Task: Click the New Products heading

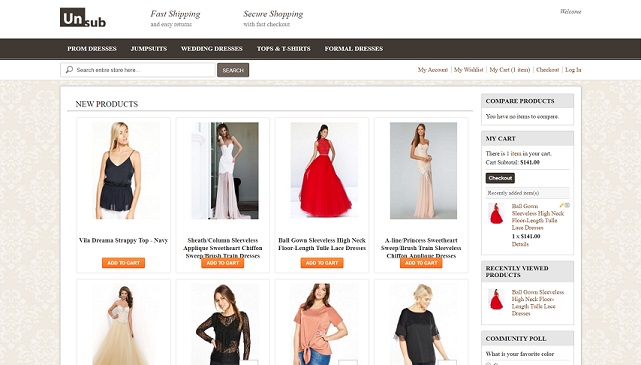Action: point(107,104)
